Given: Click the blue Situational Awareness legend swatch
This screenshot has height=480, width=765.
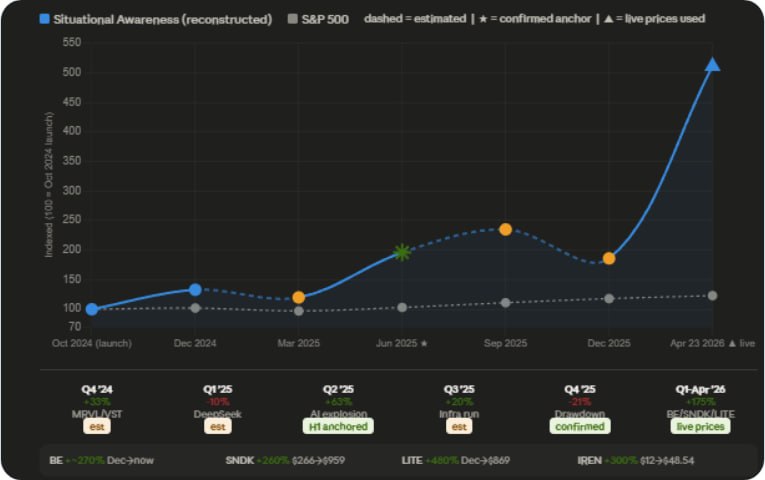Looking at the screenshot, I should pyautogui.click(x=44, y=19).
